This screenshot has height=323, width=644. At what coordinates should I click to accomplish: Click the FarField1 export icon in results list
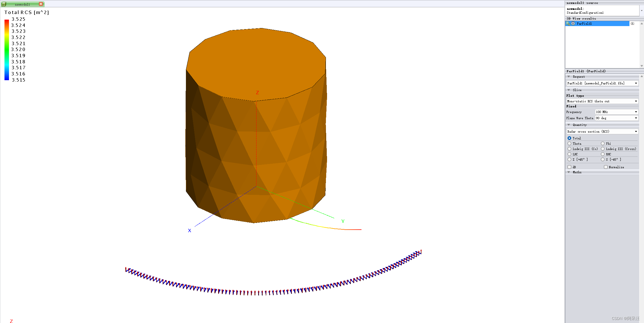pyautogui.click(x=568, y=24)
